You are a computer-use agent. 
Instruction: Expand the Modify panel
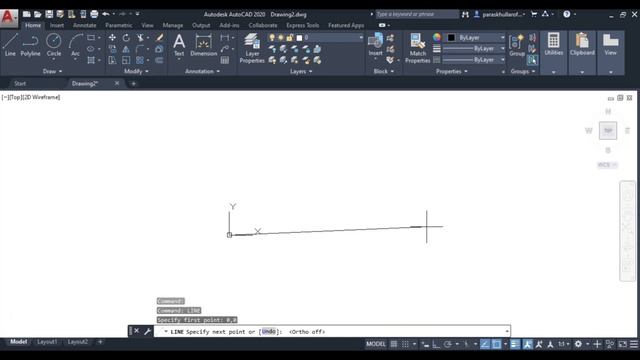point(136,71)
